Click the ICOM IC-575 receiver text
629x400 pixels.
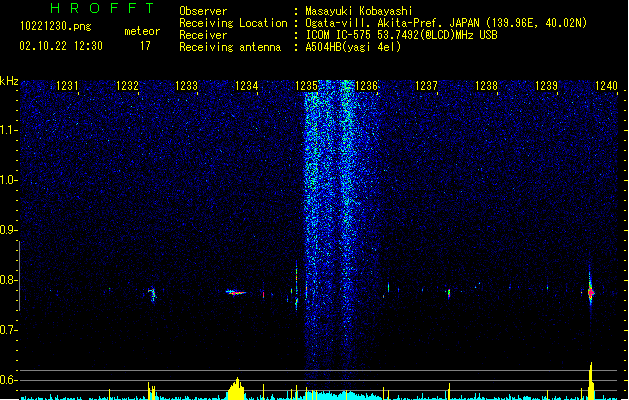point(402,35)
